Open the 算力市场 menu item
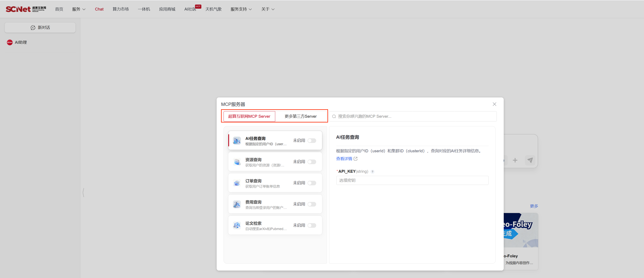 coord(121,9)
